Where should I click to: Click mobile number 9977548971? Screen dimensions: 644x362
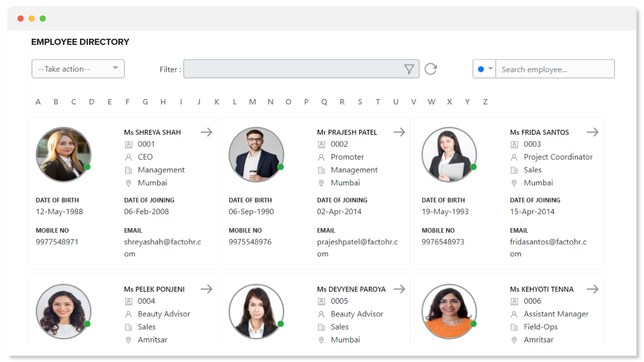(x=57, y=242)
